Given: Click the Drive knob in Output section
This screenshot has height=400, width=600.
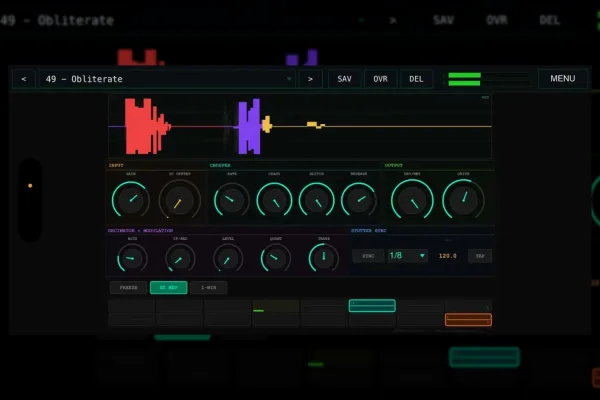Looking at the screenshot, I should pos(463,199).
